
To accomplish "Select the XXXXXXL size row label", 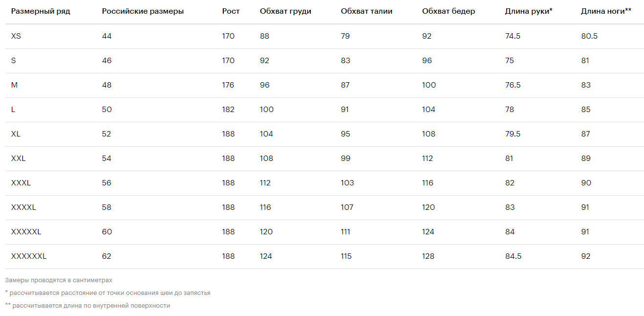I will click(29, 256).
